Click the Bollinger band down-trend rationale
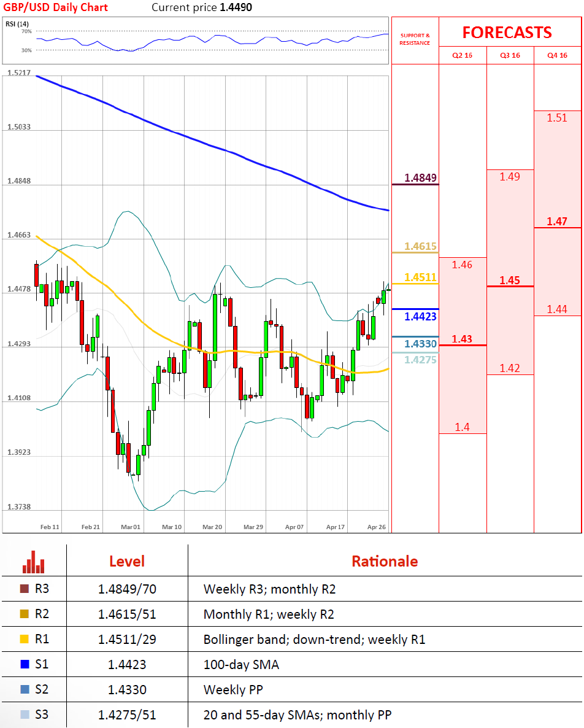Viewport: 584px width, 728px height. pos(315,640)
